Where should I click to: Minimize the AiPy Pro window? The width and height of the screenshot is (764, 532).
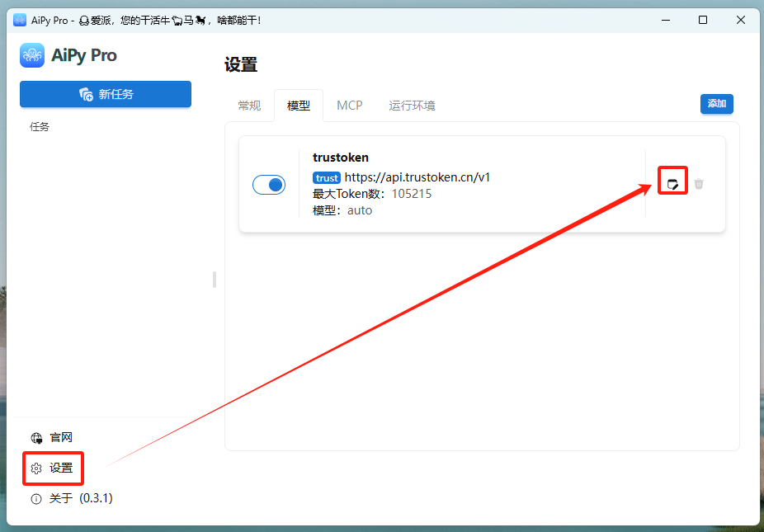pyautogui.click(x=665, y=20)
